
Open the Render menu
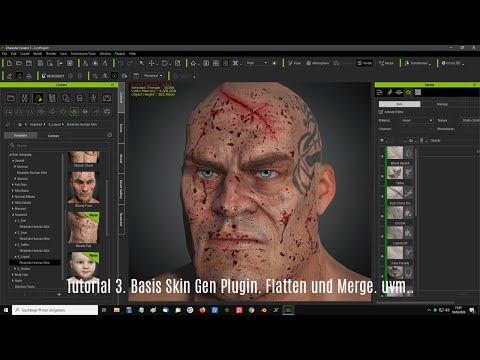tap(51, 54)
